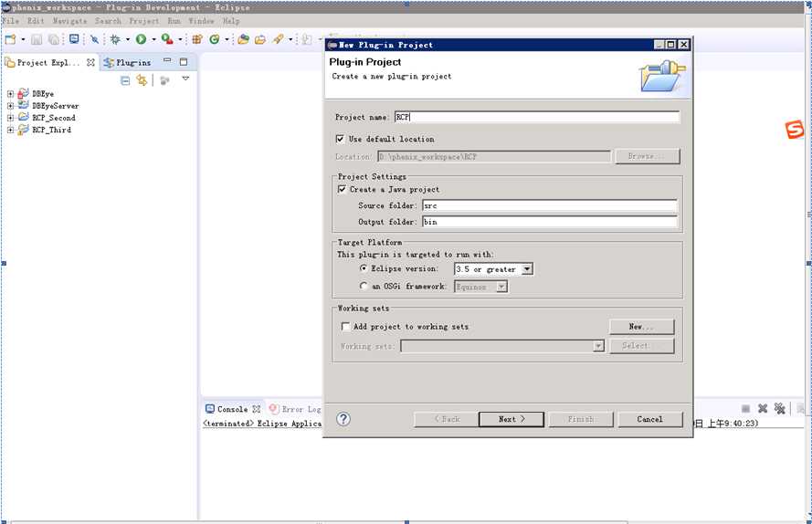Maximize the Project Explorer panel
Screen dimensions: 812x524
[x=184, y=61]
